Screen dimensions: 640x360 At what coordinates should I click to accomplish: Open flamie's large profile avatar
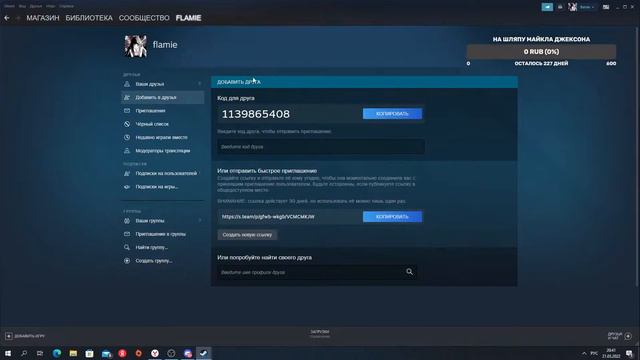click(x=136, y=46)
